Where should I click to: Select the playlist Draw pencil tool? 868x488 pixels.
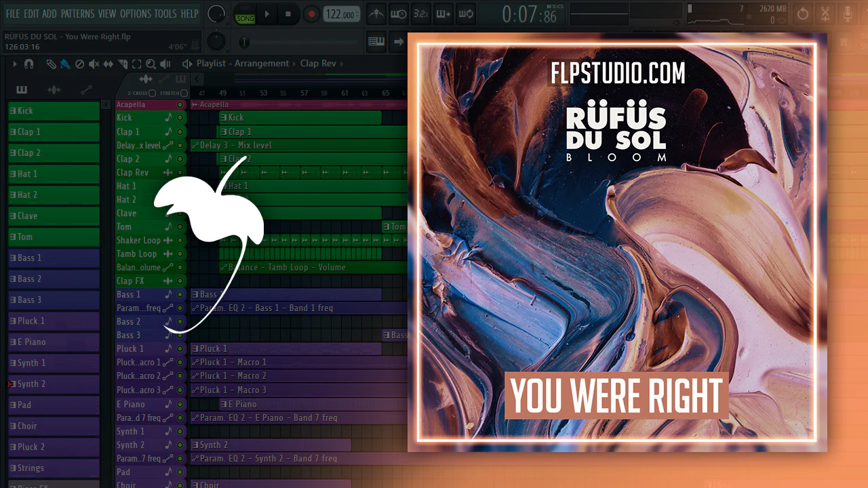point(52,64)
